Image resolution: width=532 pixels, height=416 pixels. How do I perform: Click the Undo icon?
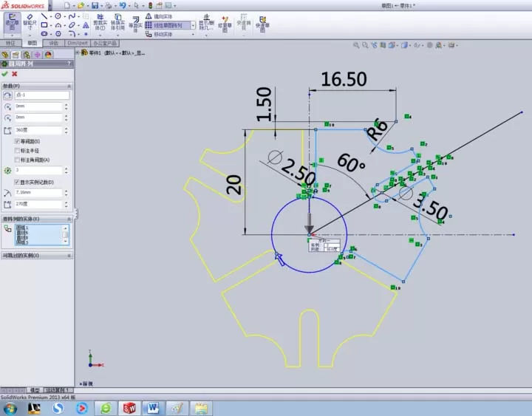pos(123,5)
